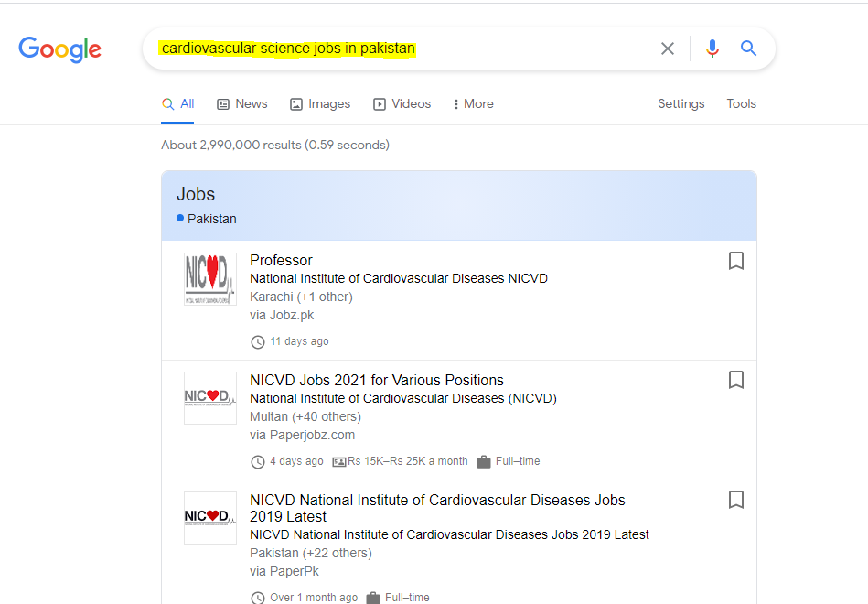Click salary icon beside Rs 15K–Rs 25K
This screenshot has height=604, width=868.
tap(338, 461)
